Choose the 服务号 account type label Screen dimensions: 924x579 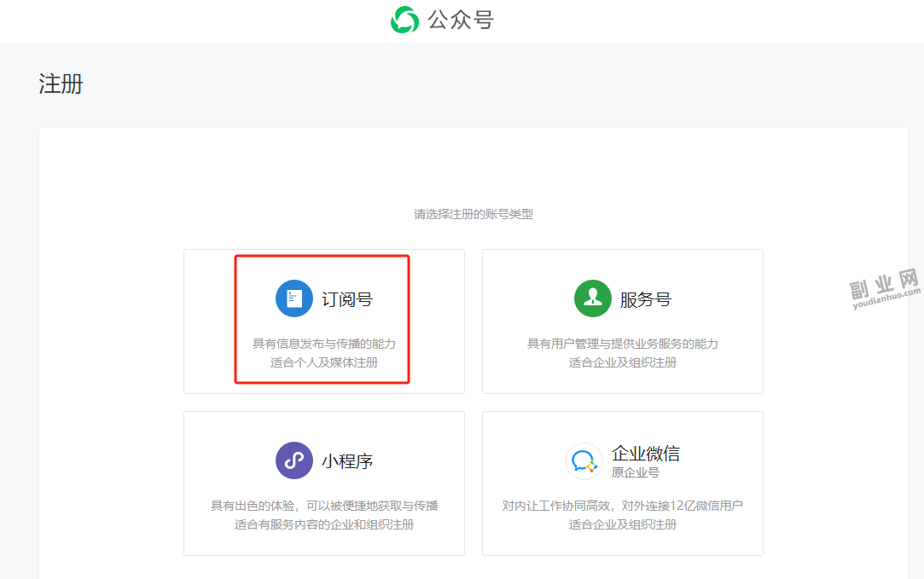tap(645, 300)
